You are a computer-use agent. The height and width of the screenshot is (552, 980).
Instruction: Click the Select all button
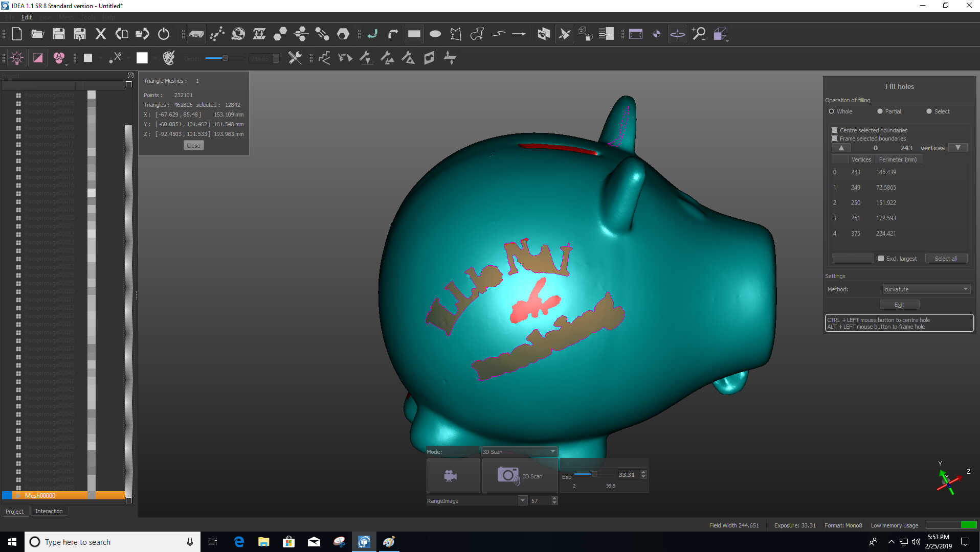tap(946, 259)
